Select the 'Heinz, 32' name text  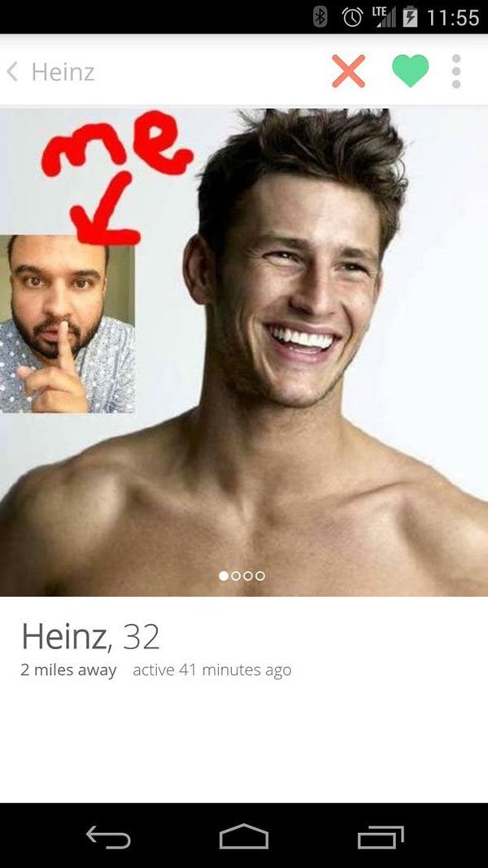click(x=90, y=637)
